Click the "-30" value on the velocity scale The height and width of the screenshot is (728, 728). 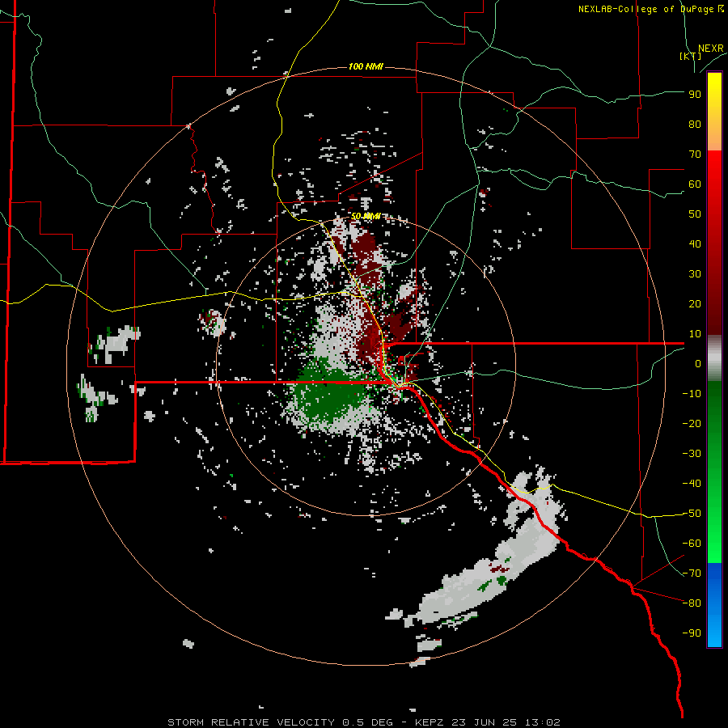tap(692, 454)
